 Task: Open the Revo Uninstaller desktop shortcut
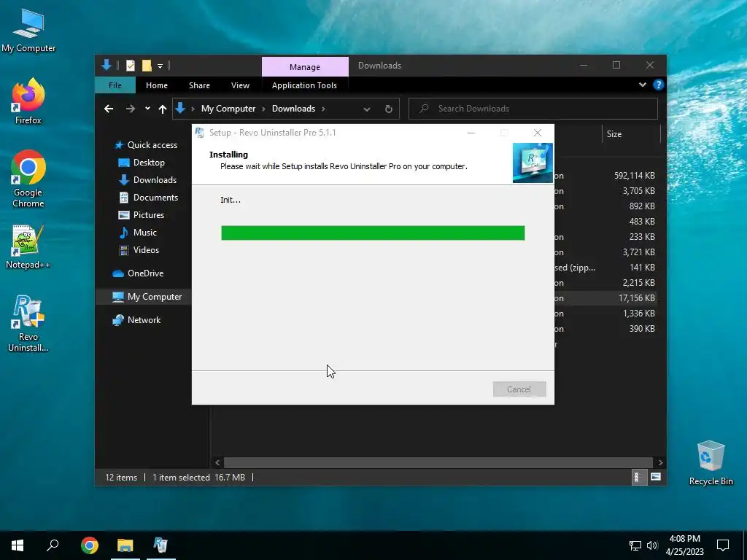pyautogui.click(x=28, y=324)
